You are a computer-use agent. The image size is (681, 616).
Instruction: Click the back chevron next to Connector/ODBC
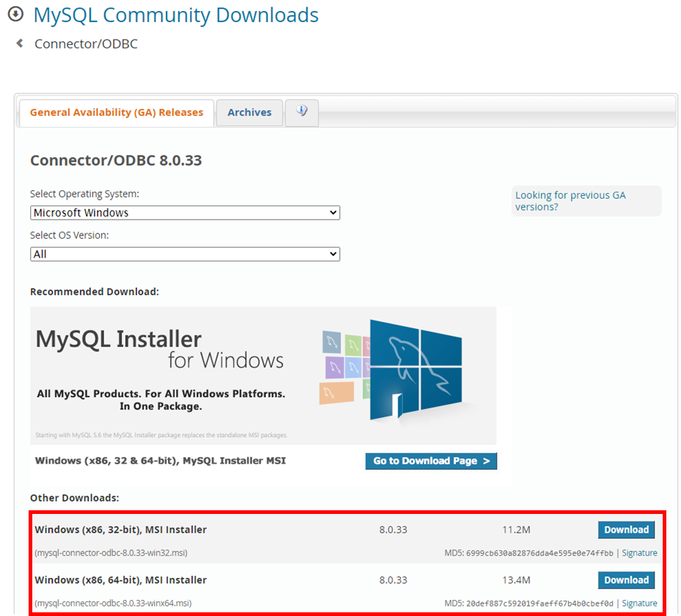[x=20, y=43]
